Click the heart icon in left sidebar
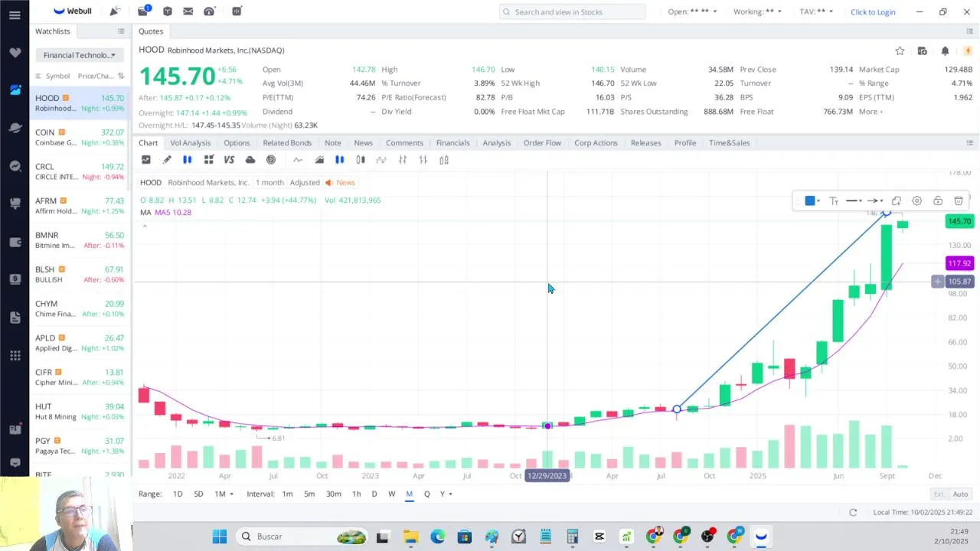The height and width of the screenshot is (551, 980). [15, 53]
